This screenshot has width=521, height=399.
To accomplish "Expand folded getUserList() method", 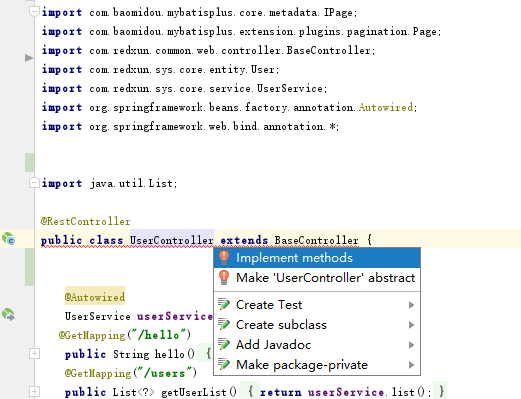I will click(x=34, y=391).
